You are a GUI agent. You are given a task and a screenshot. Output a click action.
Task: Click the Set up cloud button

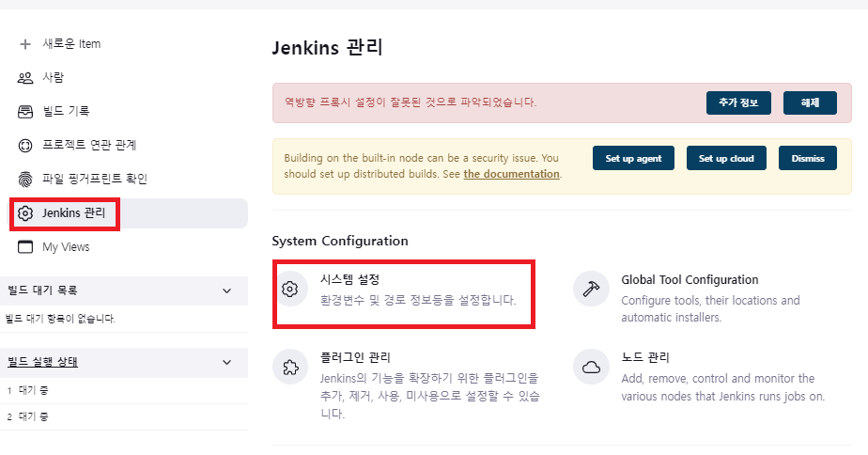pos(726,158)
